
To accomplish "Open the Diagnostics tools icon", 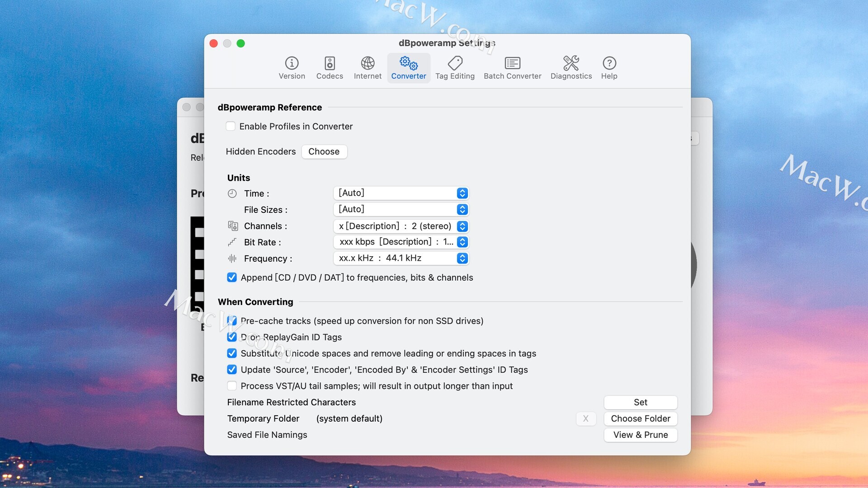I will coord(571,63).
